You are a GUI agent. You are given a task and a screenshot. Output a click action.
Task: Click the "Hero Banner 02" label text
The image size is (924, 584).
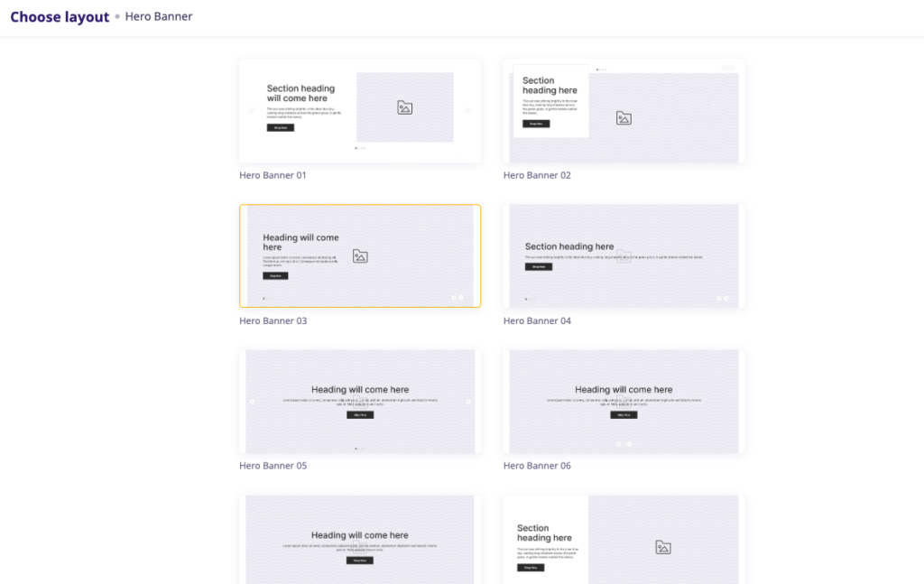537,175
